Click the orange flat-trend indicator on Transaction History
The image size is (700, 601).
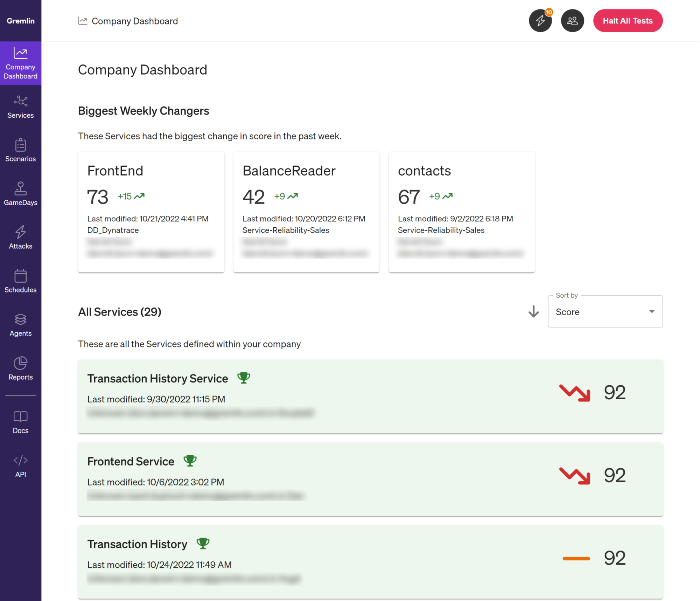(576, 558)
